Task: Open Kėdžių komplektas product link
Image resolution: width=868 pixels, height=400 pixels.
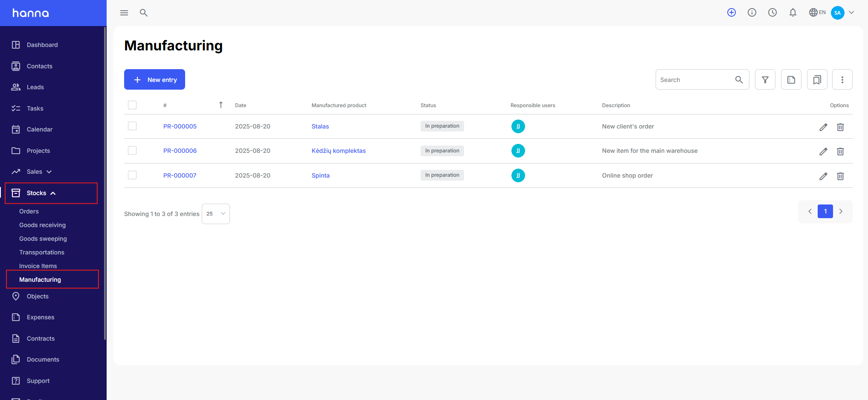Action: point(339,151)
